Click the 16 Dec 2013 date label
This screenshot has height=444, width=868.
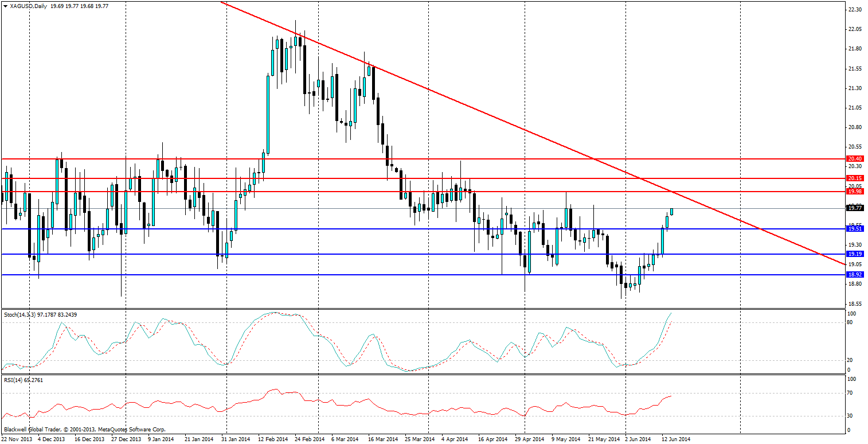click(x=89, y=439)
